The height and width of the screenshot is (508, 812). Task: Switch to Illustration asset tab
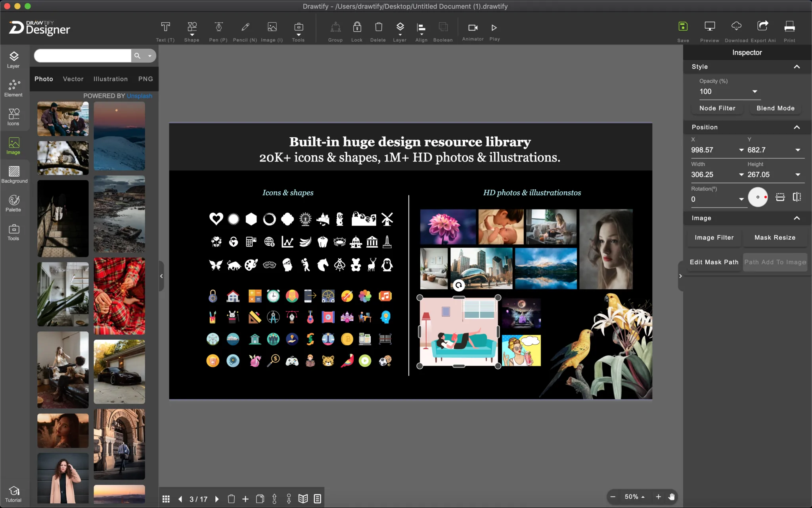(111, 79)
